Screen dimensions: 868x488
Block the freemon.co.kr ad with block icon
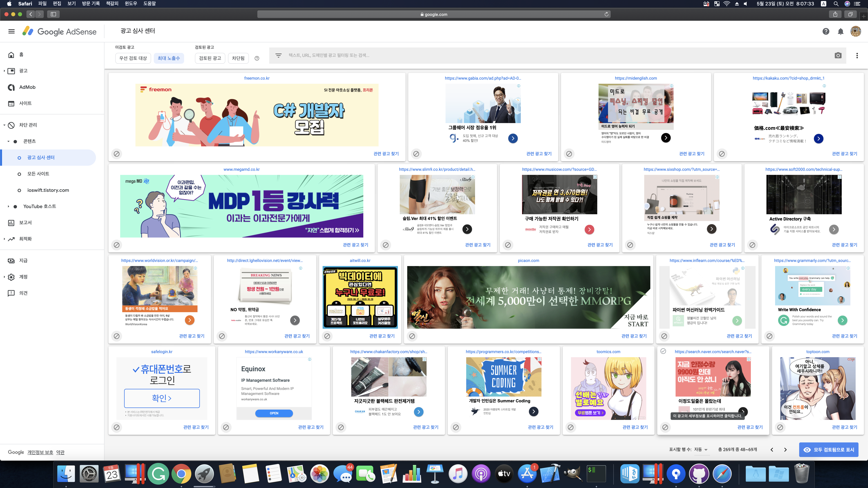click(x=117, y=154)
